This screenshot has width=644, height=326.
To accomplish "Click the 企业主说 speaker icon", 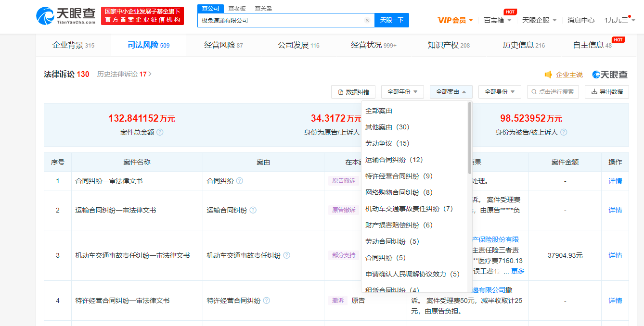I will pos(548,75).
